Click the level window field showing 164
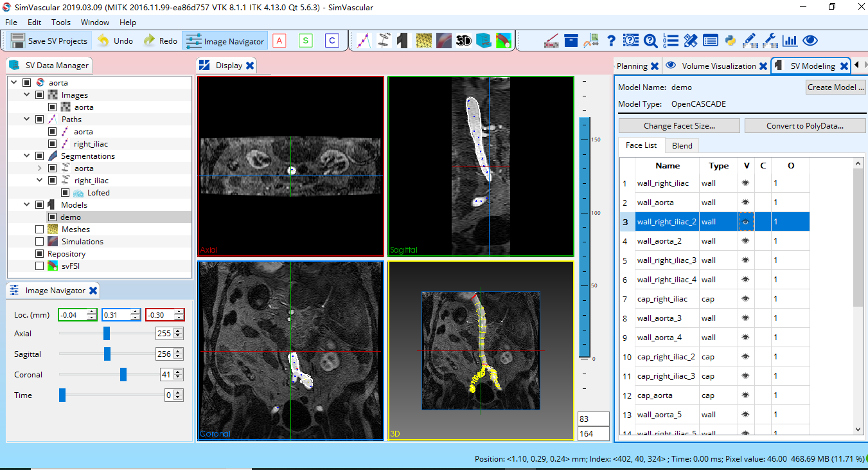 594,433
